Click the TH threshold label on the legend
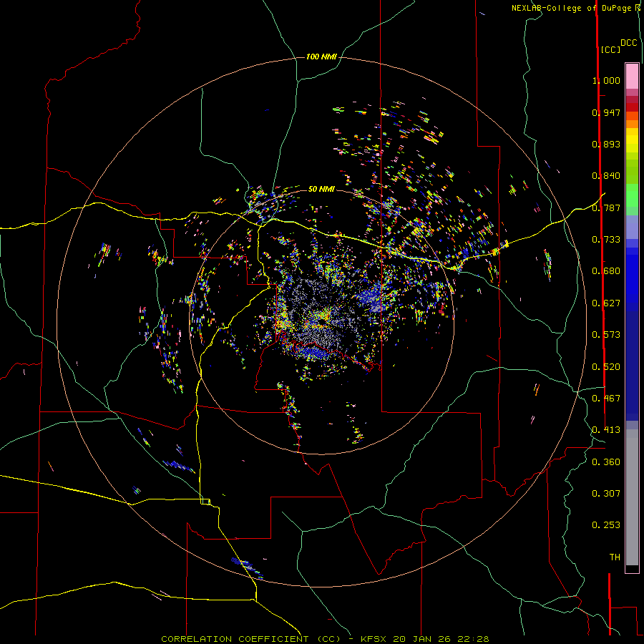Screen dimensions: 644x644 tap(615, 557)
